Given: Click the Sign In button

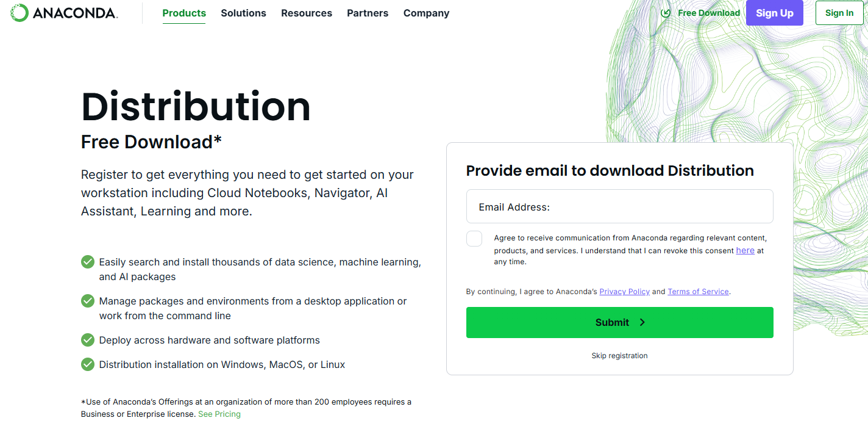Looking at the screenshot, I should 839,13.
